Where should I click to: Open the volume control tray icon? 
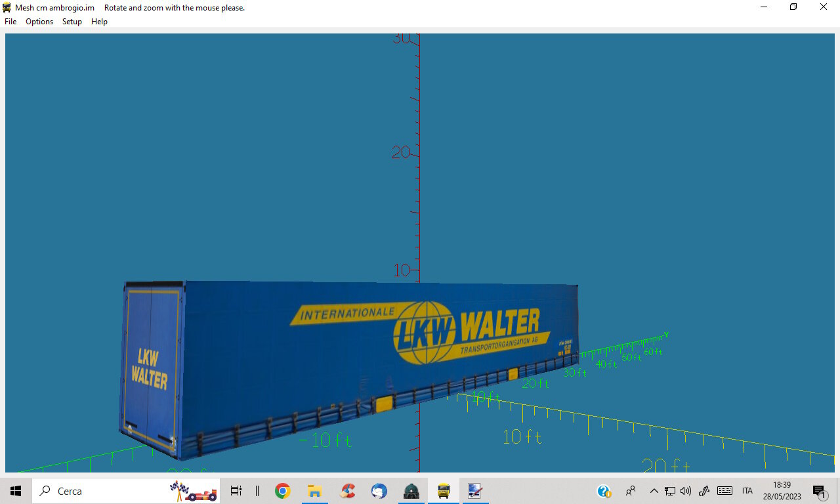click(x=686, y=491)
